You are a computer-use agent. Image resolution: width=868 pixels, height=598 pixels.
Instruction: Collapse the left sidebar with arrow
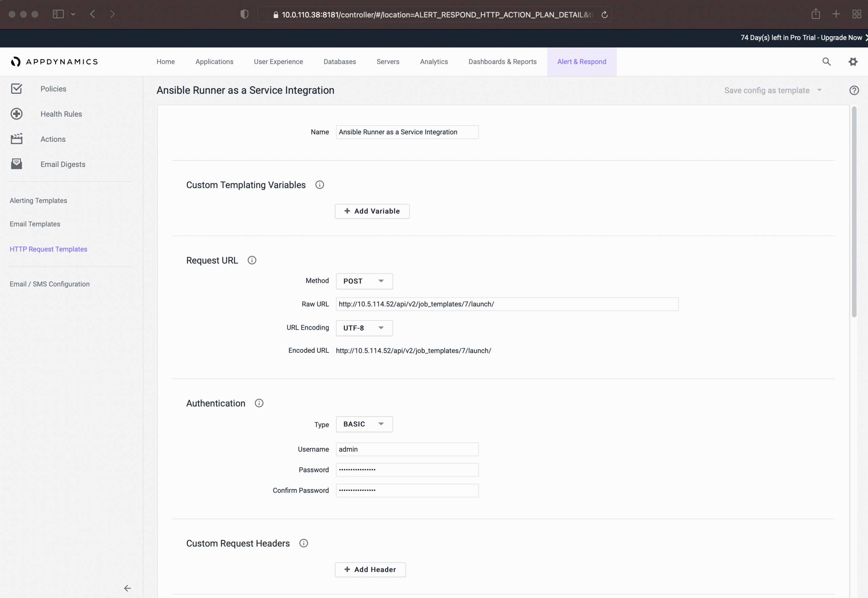pyautogui.click(x=127, y=588)
